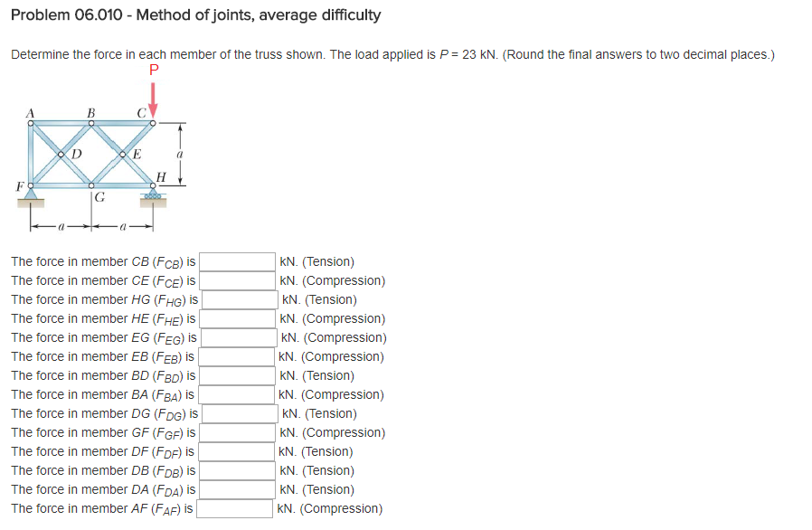The image size is (812, 530).
Task: Click the input field for force FCE
Action: [236, 280]
